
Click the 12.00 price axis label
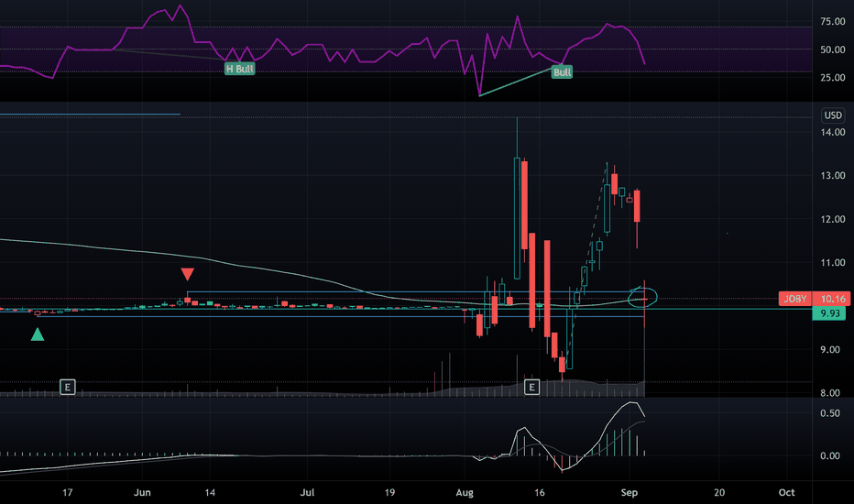pos(833,219)
